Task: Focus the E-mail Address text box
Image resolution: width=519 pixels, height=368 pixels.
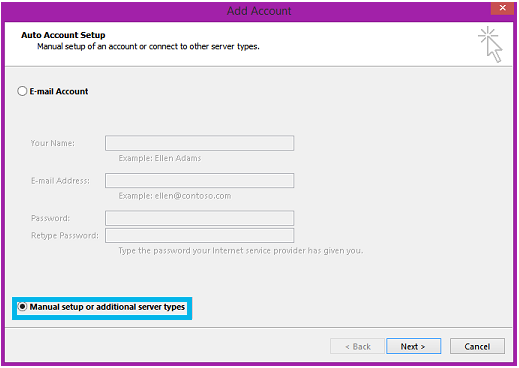Action: click(199, 180)
